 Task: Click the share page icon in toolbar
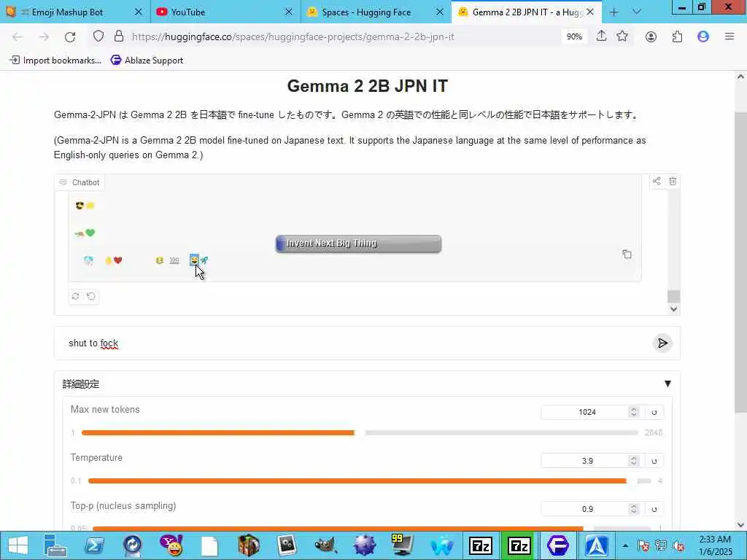601,36
